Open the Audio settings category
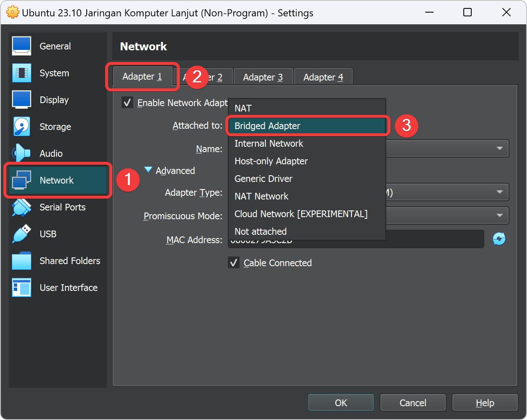Viewport: 527px width, 420px height. coord(58,153)
